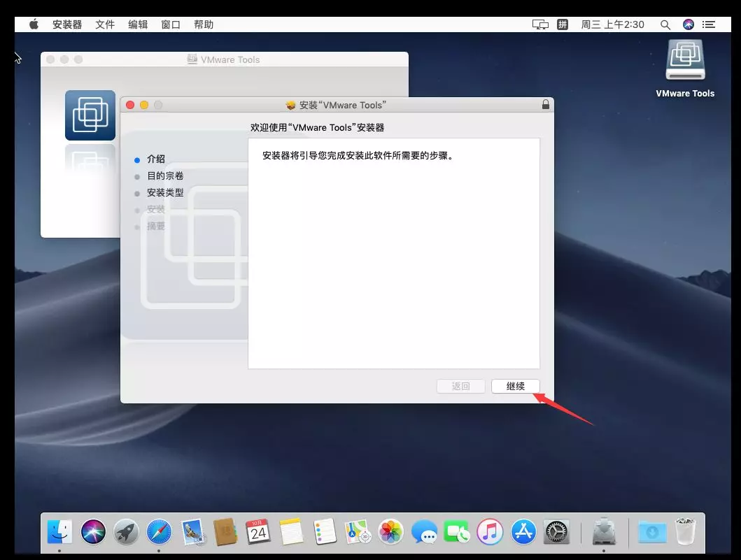Select the 安装类型 step in sidebar

tap(165, 193)
